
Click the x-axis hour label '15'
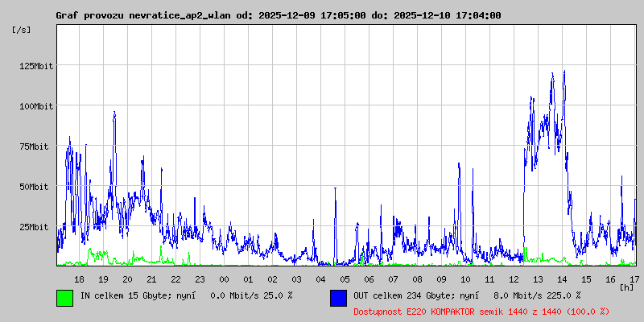[587, 279]
